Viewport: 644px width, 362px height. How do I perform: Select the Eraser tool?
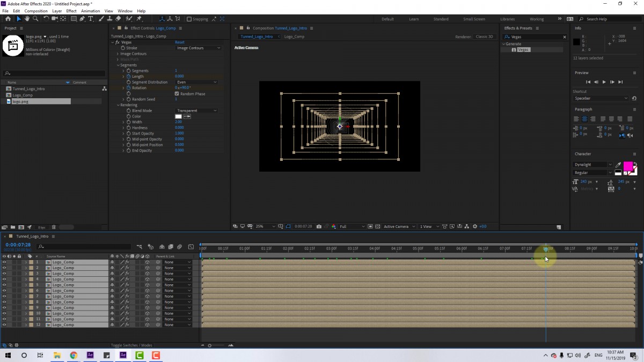[x=118, y=19]
